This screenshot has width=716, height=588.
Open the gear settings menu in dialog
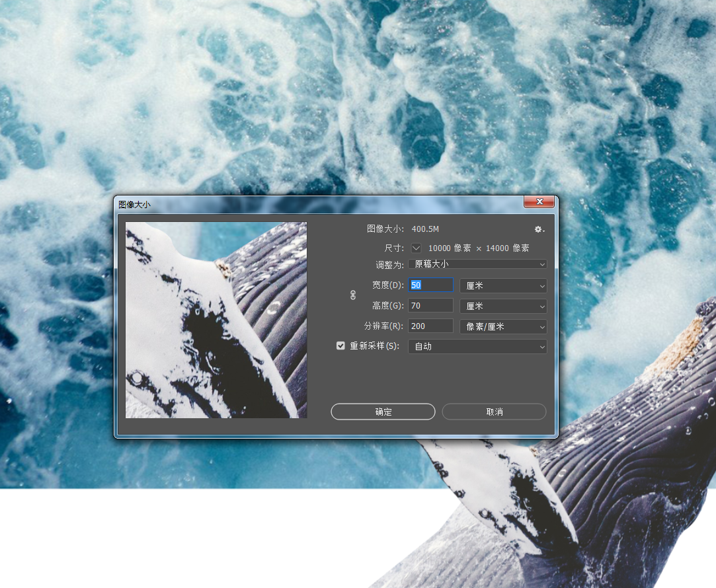(539, 229)
